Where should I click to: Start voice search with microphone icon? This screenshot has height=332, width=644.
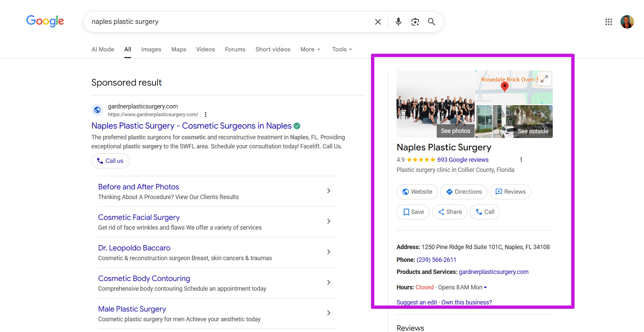coord(398,22)
